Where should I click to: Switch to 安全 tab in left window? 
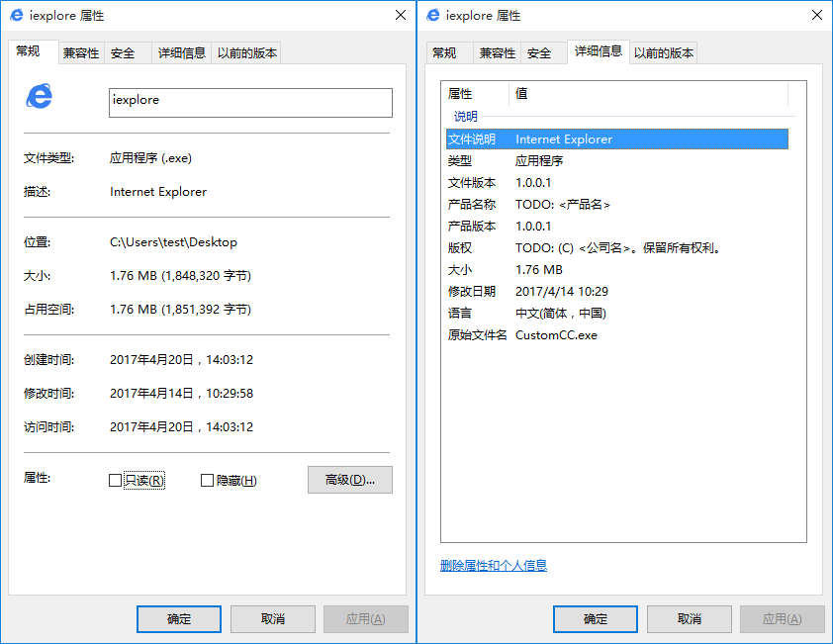[x=128, y=53]
